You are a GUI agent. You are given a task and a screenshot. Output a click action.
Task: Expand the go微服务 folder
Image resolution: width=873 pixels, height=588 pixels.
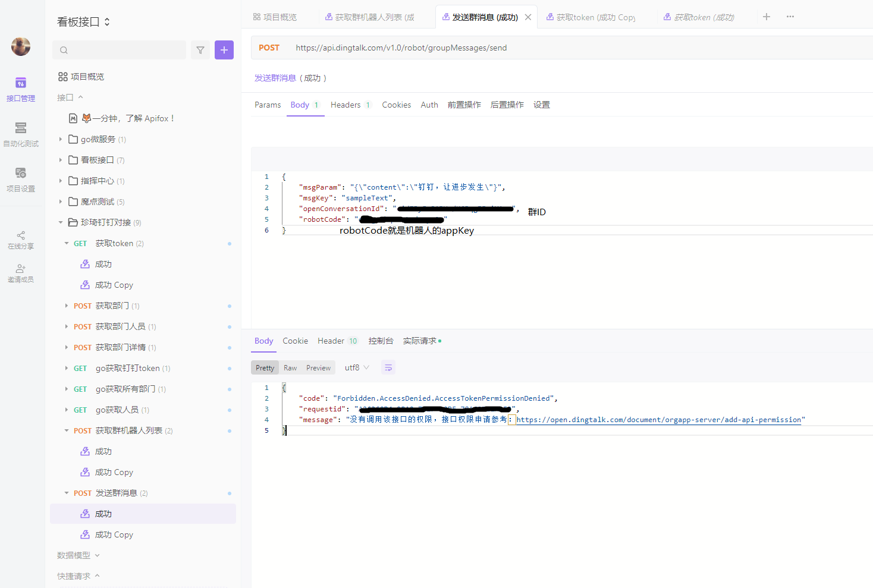tap(60, 139)
